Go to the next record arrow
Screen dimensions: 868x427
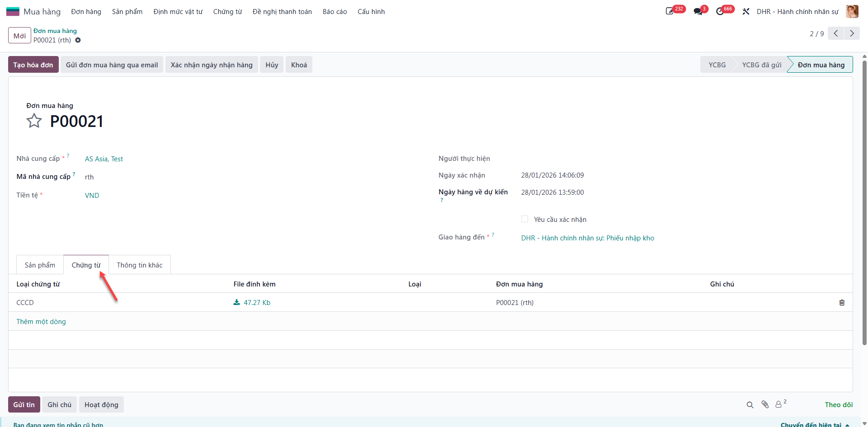coord(852,33)
